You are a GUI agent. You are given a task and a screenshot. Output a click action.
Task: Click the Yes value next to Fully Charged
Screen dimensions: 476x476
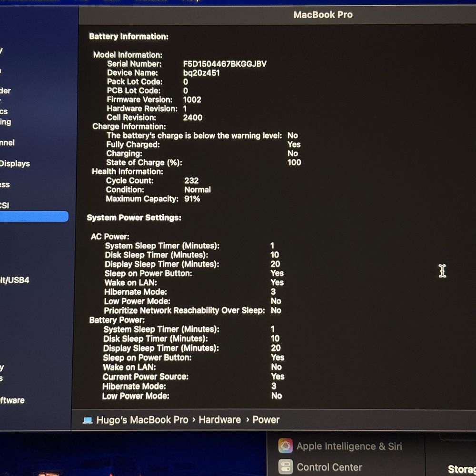[x=294, y=145]
